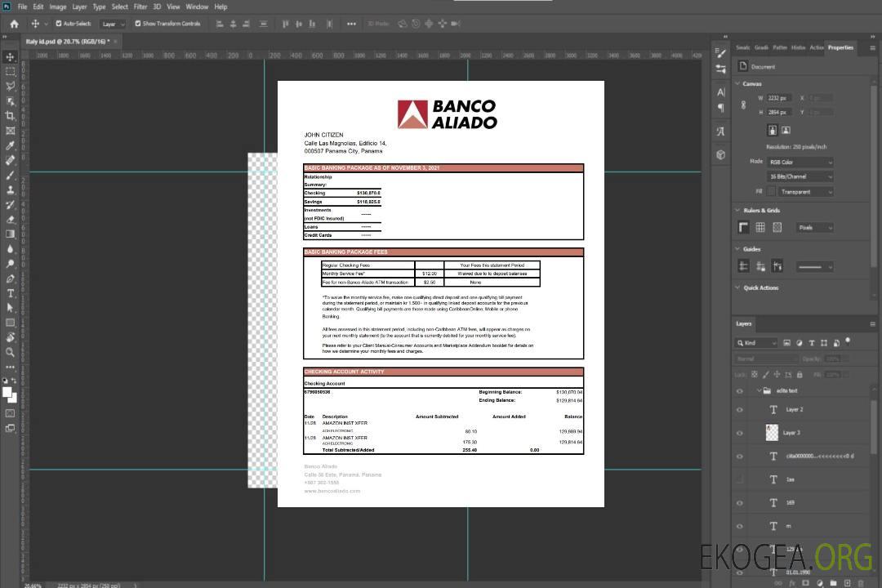882x588 pixels.
Task: Set canvas to landscape orientation
Action: point(786,131)
